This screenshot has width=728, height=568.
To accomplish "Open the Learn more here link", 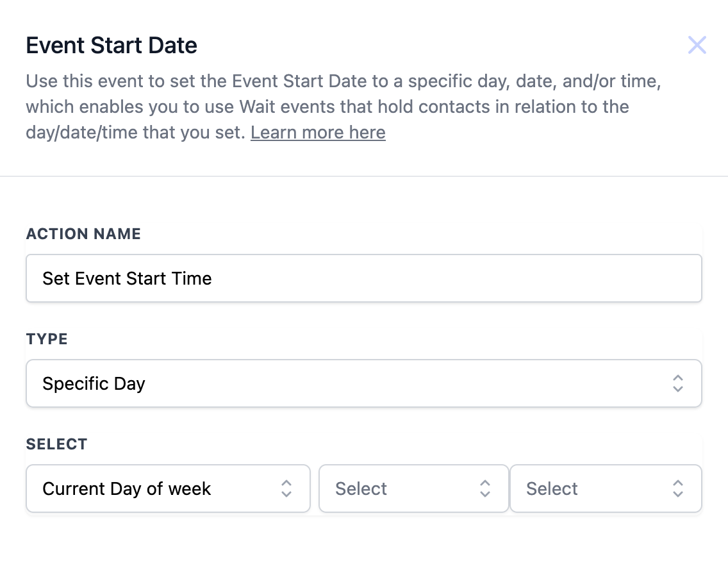I will tap(318, 132).
